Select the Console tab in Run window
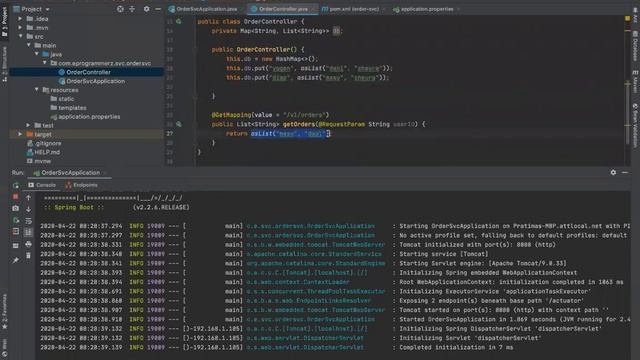This screenshot has height=360, width=640. 42,185
